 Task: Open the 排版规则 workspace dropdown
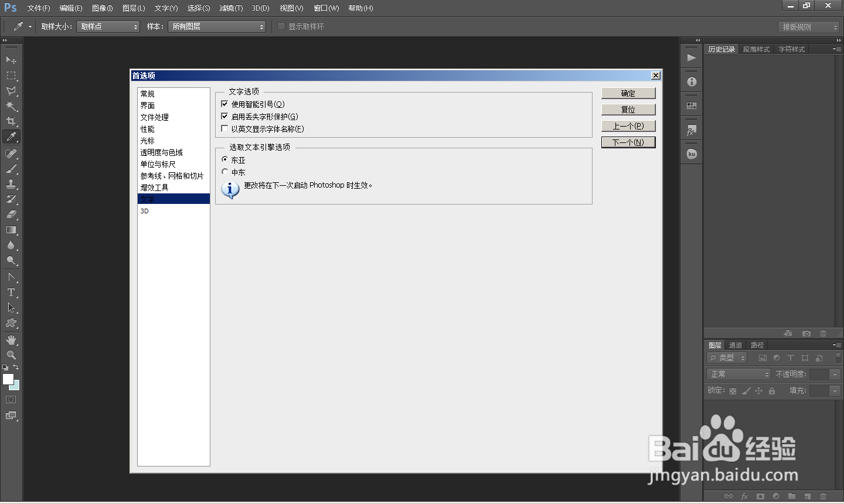[809, 27]
